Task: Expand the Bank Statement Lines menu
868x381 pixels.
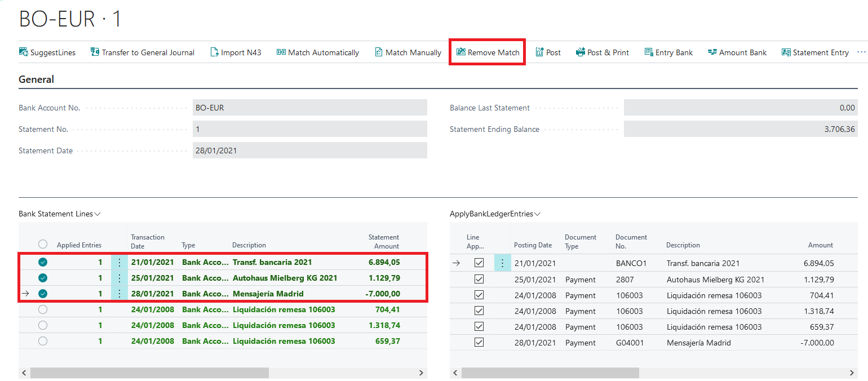Action: (60, 214)
